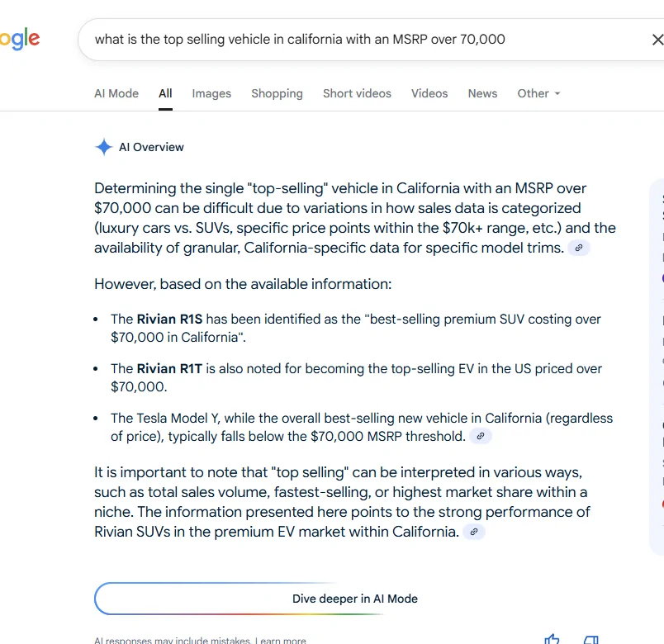Click the AI Overview sparkle icon

pyautogui.click(x=104, y=147)
